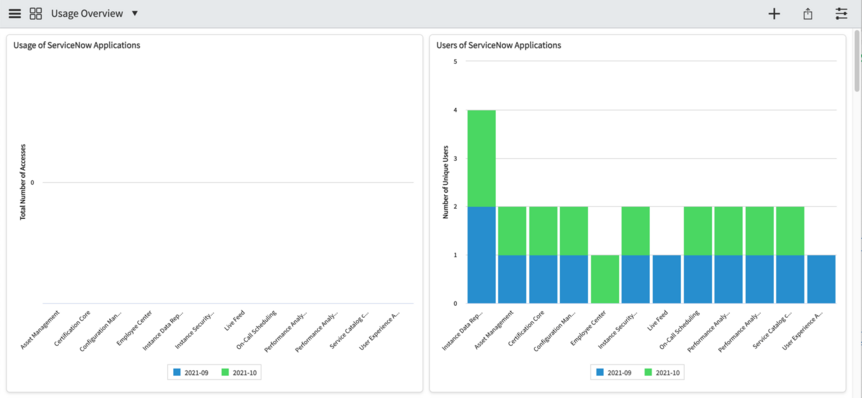Click the plus icon to add a widget
Screen dimensions: 862x398
(x=774, y=14)
